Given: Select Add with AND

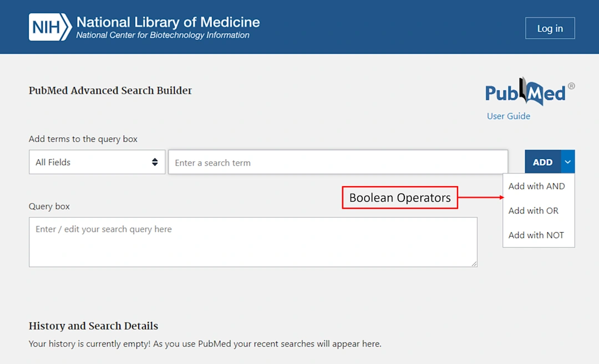Looking at the screenshot, I should tap(536, 186).
